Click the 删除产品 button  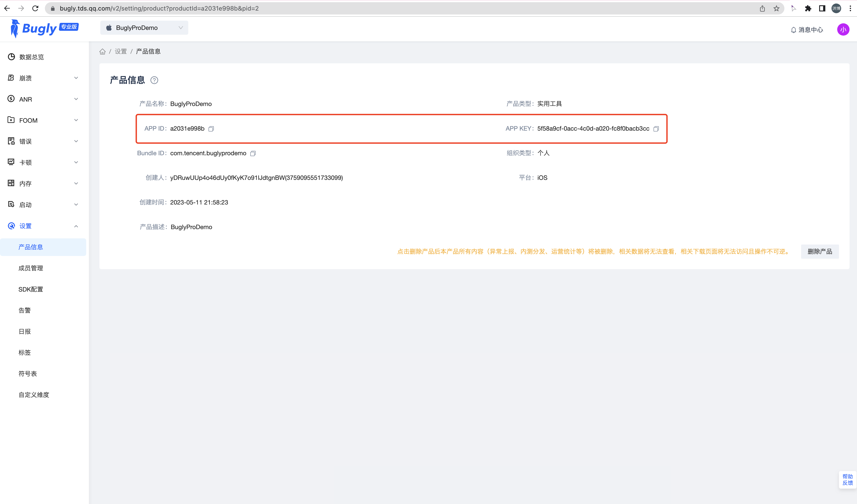(820, 252)
